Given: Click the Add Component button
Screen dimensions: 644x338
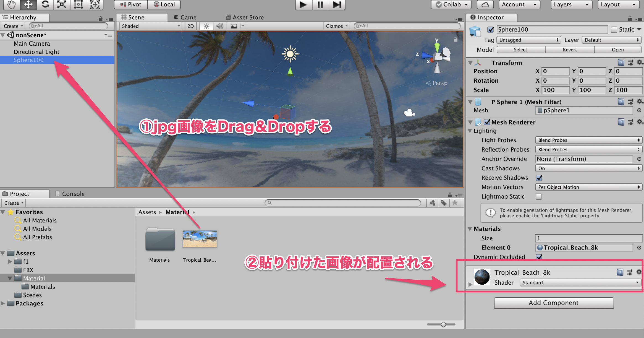Looking at the screenshot, I should point(554,303).
